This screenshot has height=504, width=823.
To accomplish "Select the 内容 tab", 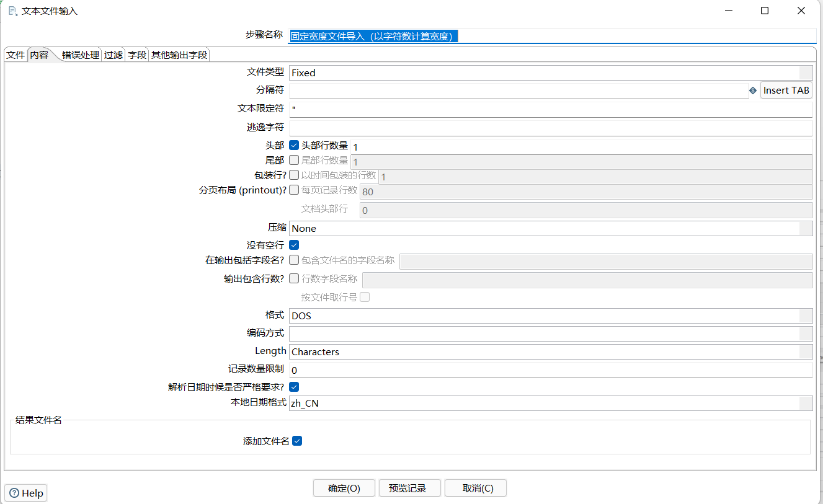I will click(x=39, y=55).
